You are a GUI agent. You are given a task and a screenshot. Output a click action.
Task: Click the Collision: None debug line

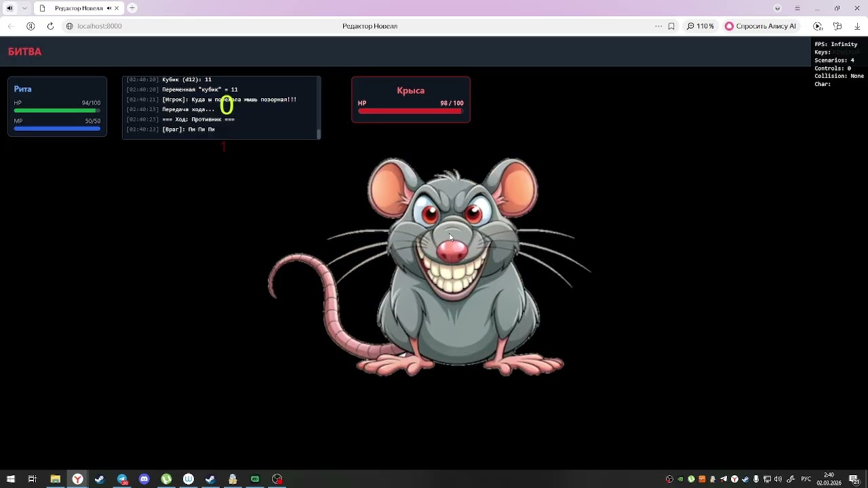pos(839,76)
